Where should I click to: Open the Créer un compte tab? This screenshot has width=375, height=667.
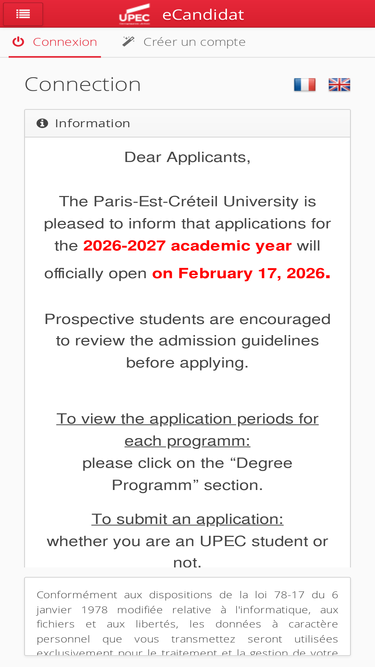pyautogui.click(x=184, y=42)
